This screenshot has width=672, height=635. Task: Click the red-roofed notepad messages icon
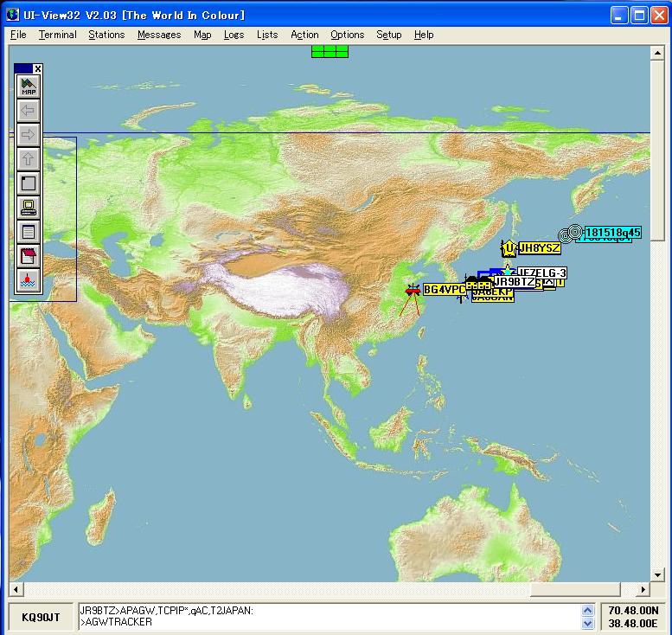click(29, 256)
